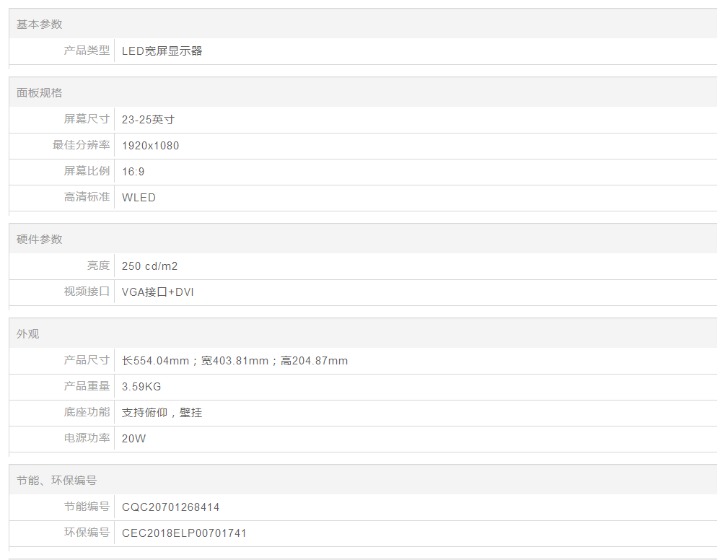
Task: Click the CEC2018ELP00701741 environmental number
Action: (x=184, y=533)
